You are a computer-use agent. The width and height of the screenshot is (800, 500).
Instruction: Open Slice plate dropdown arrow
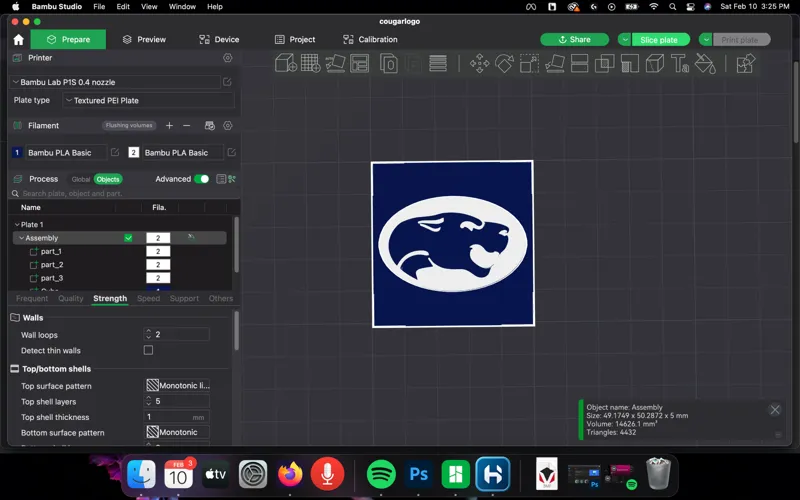(624, 39)
